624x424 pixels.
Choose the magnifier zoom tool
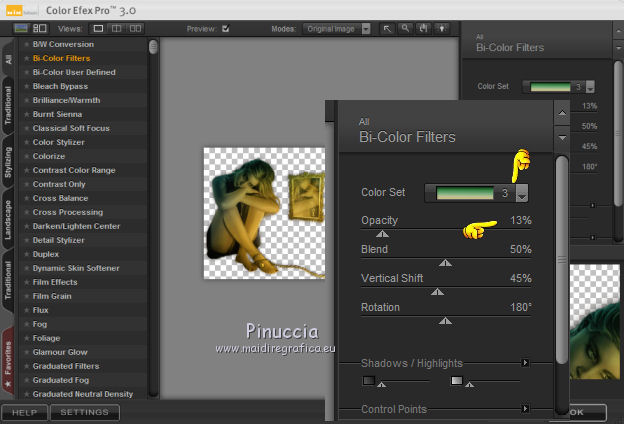(x=405, y=29)
